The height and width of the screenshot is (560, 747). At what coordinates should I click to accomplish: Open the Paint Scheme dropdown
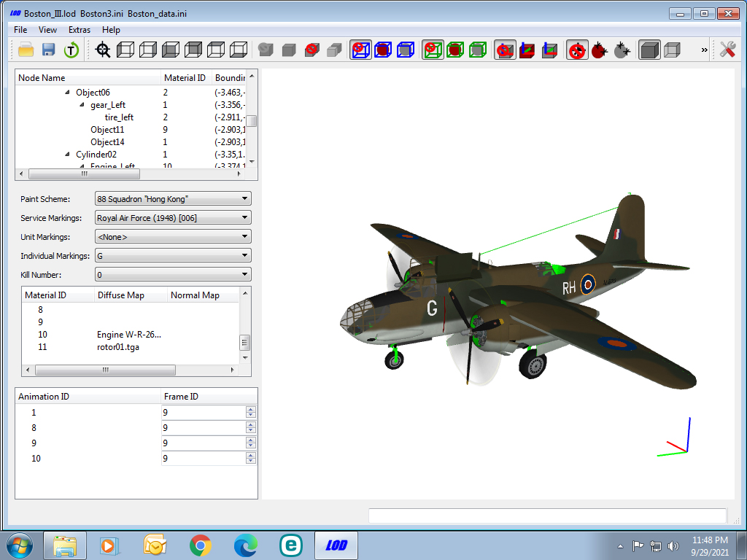(173, 198)
